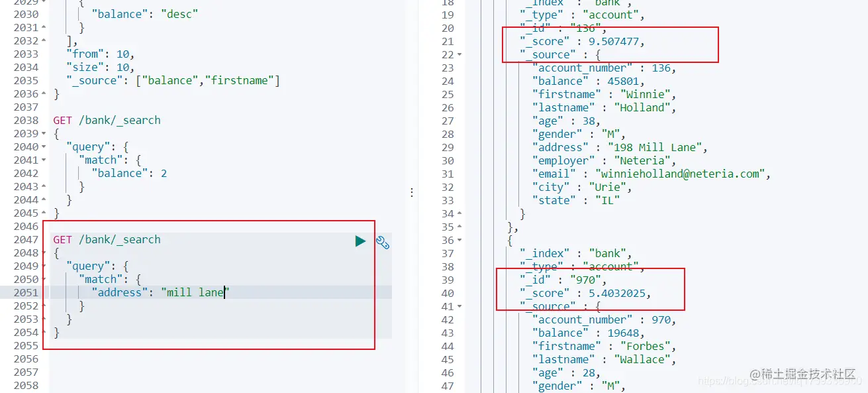Click the "age" : 28 line
The width and height of the screenshot is (868, 393).
pos(566,372)
